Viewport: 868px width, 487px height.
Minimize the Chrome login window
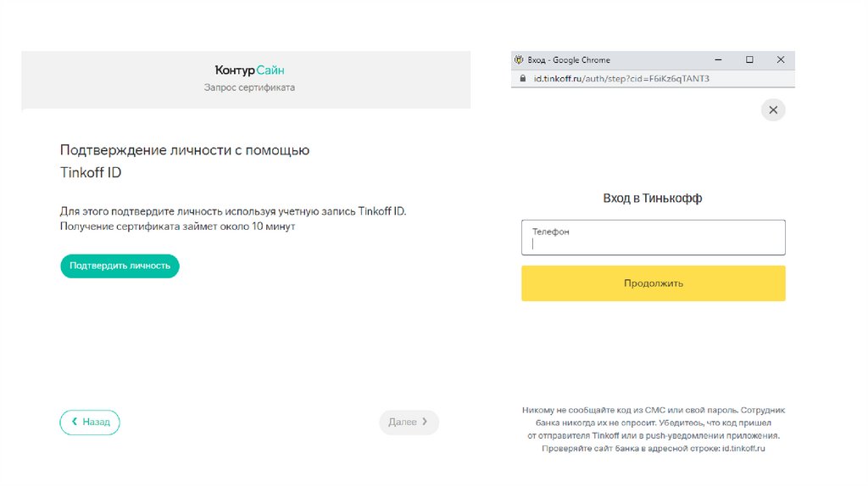click(x=719, y=60)
